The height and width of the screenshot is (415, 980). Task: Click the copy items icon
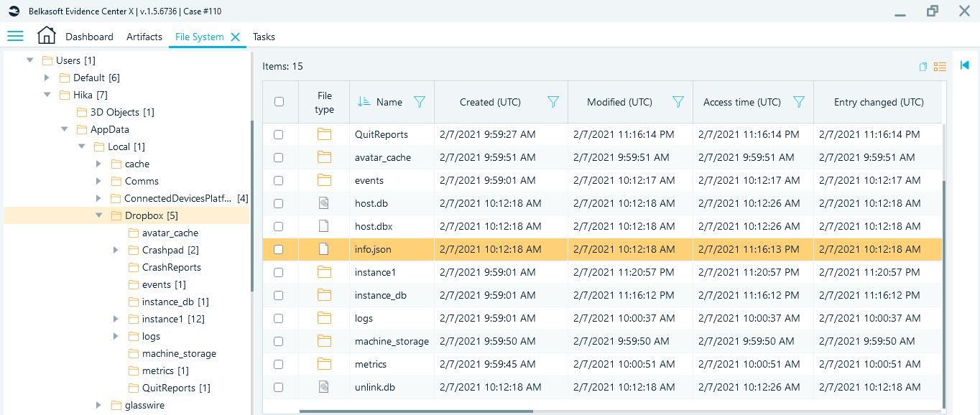[x=923, y=67]
